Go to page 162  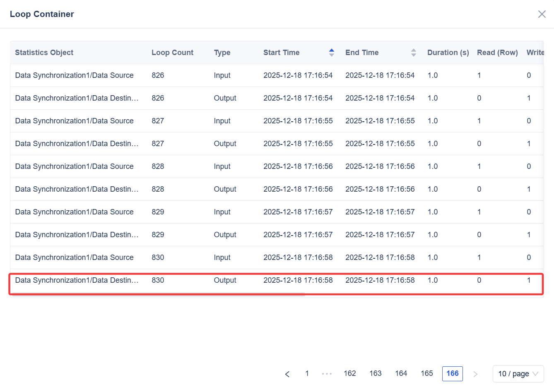[350, 373]
